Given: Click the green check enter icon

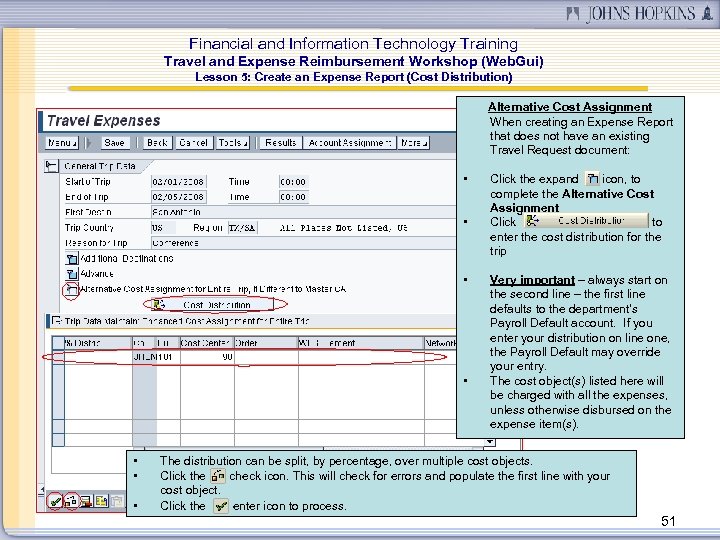Looking at the screenshot, I should point(56,501).
